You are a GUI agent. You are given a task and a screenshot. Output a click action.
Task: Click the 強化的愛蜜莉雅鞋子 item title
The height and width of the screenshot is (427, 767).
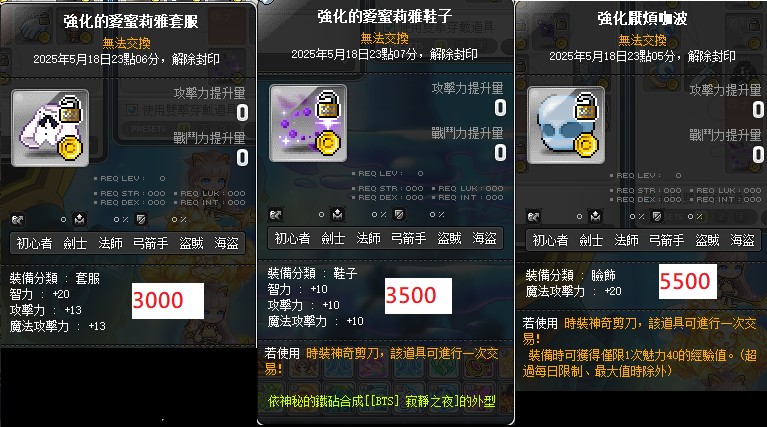[x=384, y=17]
